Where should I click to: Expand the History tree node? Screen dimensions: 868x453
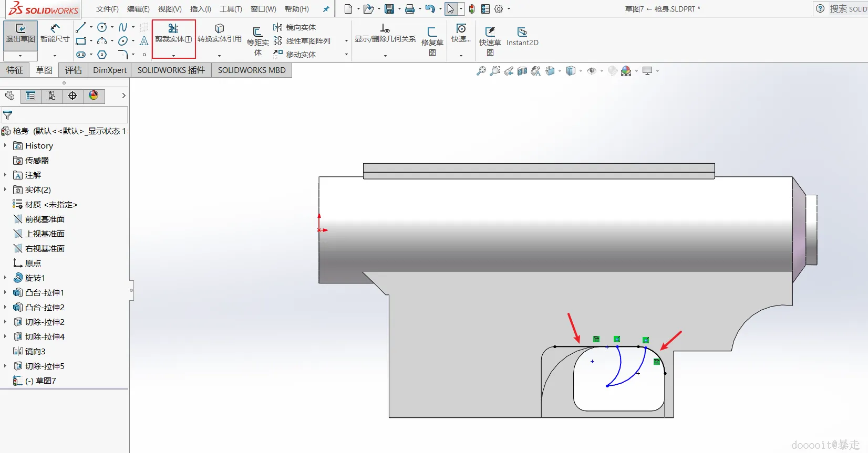(5, 145)
